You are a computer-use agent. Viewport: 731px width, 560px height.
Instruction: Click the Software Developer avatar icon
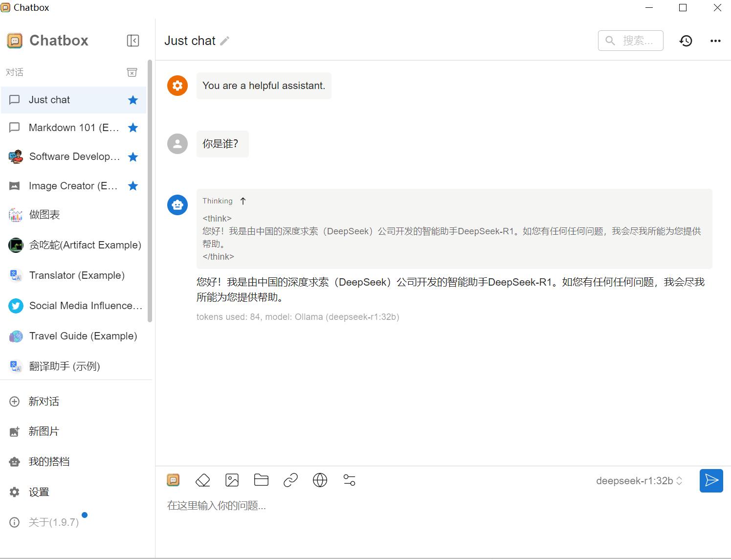16,157
